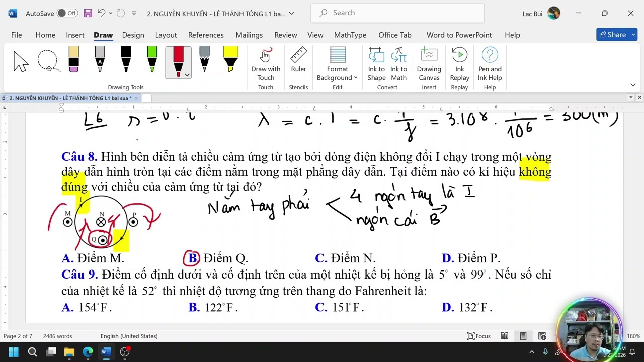The image size is (644, 362).
Task: Expand the document title dropdown
Action: (x=291, y=14)
